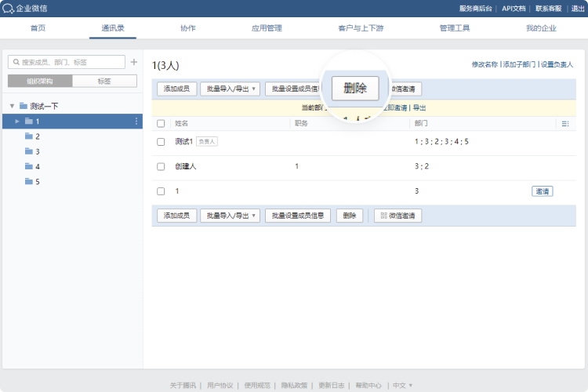This screenshot has height=392, width=588.
Task: Expand department 1 tree arrow
Action: click(x=17, y=122)
